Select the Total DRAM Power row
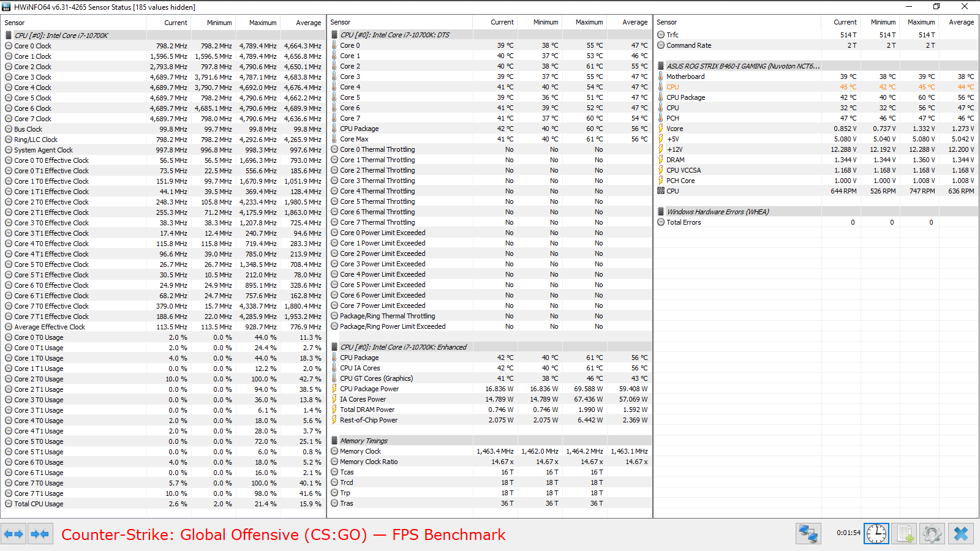The height and width of the screenshot is (551, 980). [490, 410]
